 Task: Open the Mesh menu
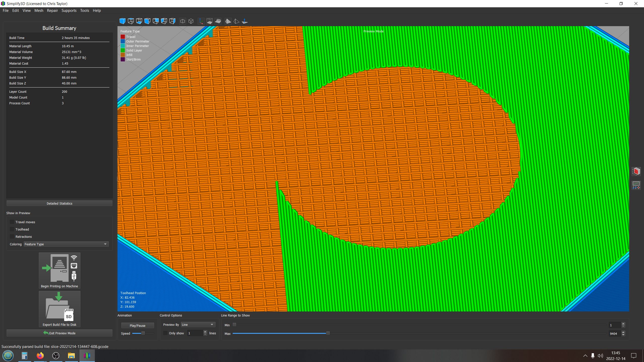point(39,11)
